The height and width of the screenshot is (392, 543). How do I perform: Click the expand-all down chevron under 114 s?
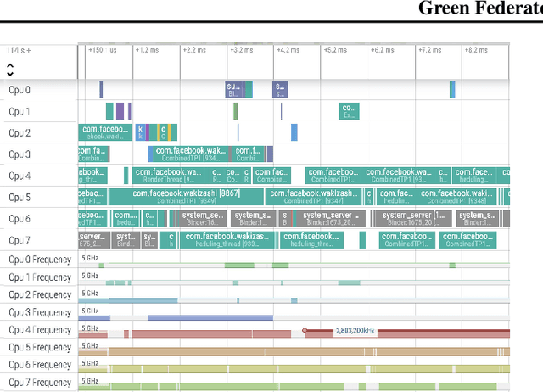point(10,73)
